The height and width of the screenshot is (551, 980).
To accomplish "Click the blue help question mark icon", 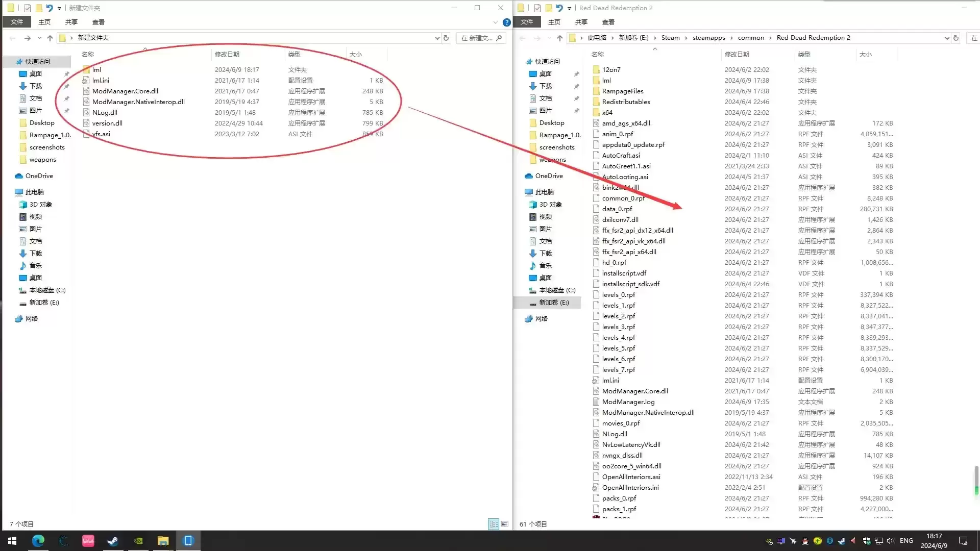I will (x=506, y=22).
